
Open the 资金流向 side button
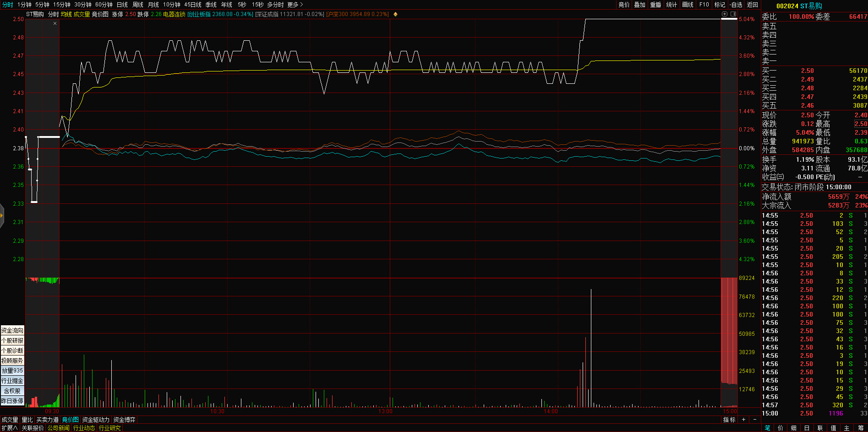point(12,330)
